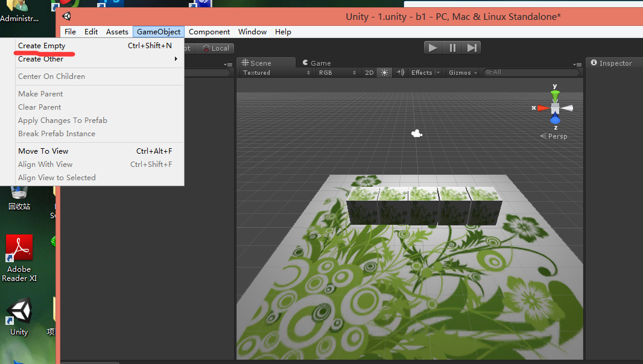This screenshot has height=364, width=643.
Task: Open the Gizmos dropdown
Action: pyautogui.click(x=463, y=72)
